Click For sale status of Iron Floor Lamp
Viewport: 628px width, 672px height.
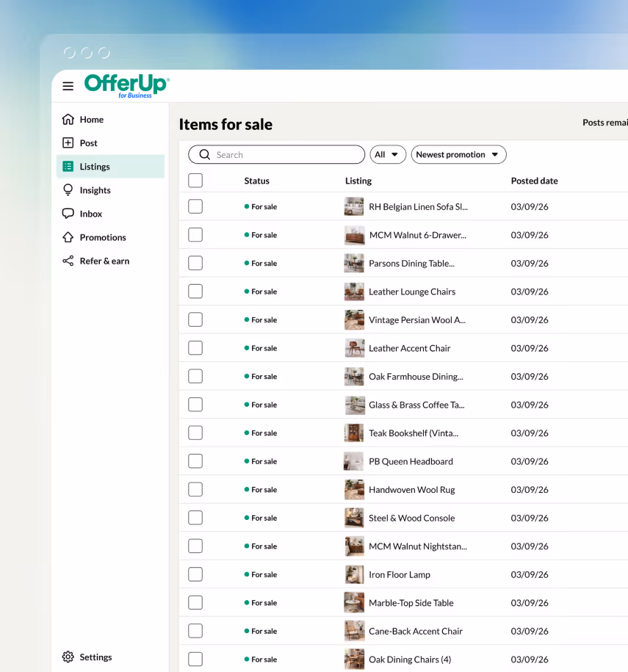coord(261,574)
